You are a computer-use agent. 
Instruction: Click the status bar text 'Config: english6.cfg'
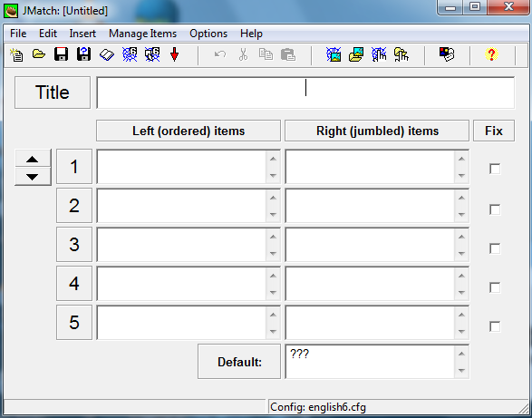pyautogui.click(x=318, y=407)
